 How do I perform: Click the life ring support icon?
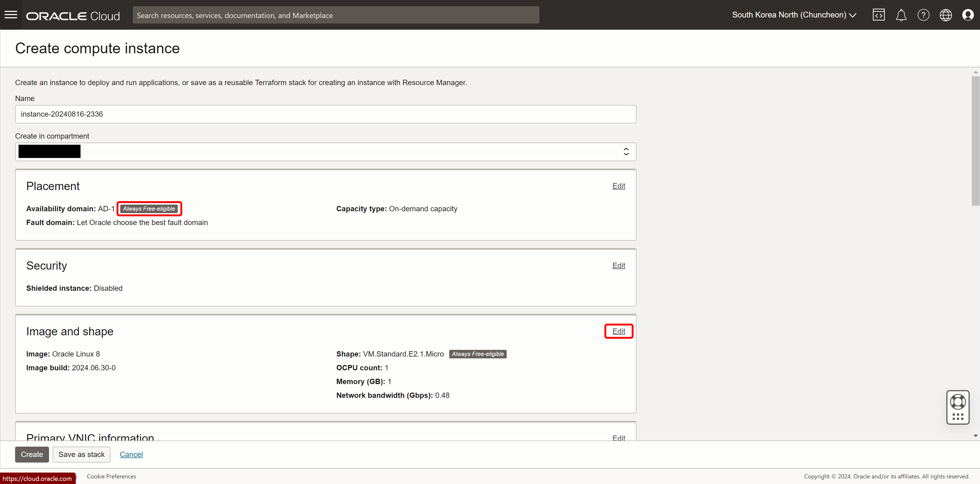[x=958, y=402]
